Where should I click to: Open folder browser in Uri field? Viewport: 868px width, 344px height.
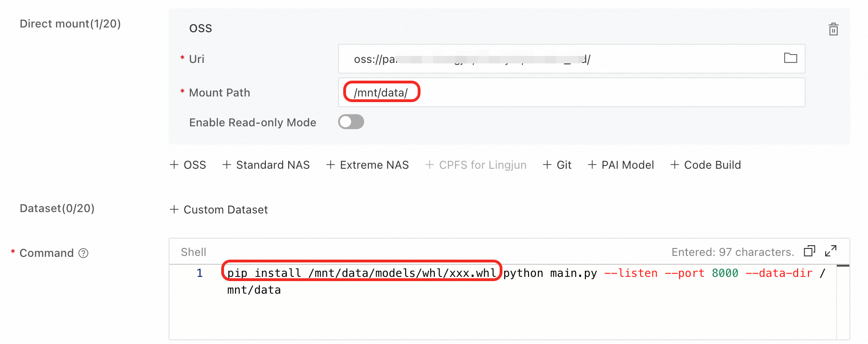(790, 58)
